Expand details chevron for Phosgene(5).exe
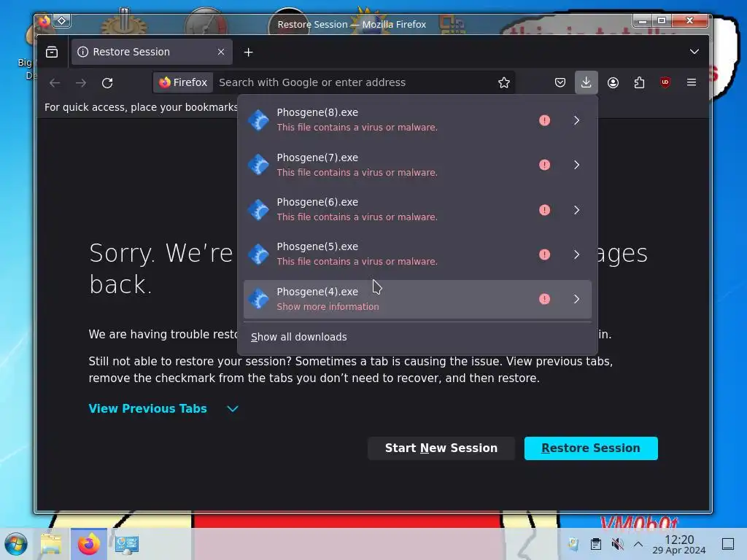This screenshot has width=747, height=560. click(x=576, y=254)
